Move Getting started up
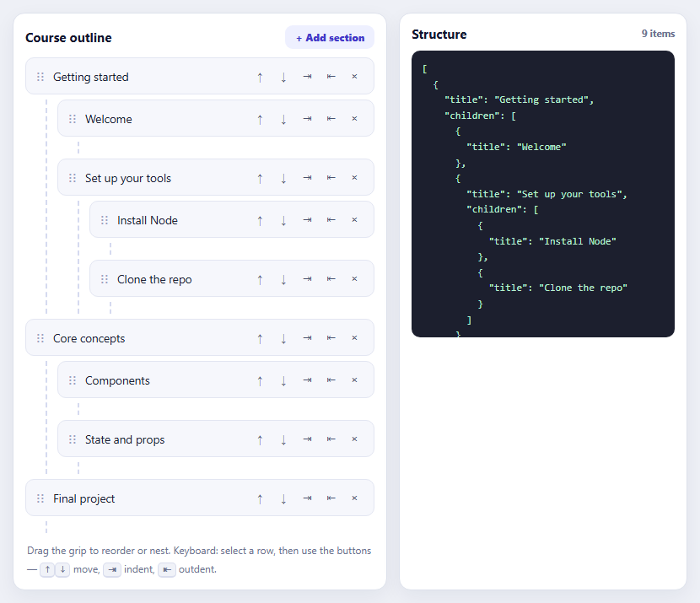 tap(260, 77)
